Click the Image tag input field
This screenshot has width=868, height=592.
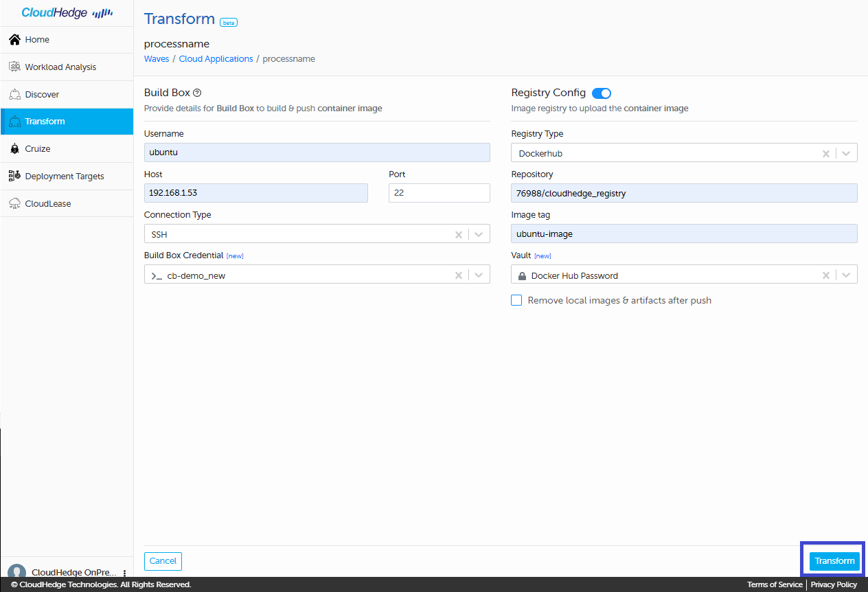(685, 234)
